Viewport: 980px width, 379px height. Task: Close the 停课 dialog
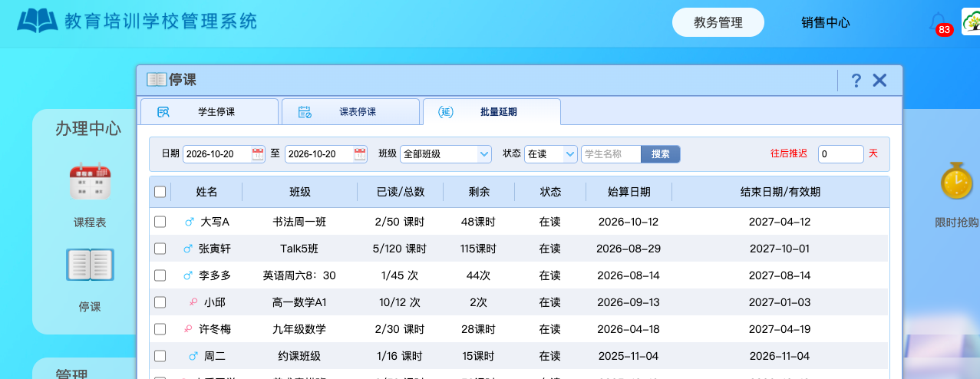[x=879, y=81]
